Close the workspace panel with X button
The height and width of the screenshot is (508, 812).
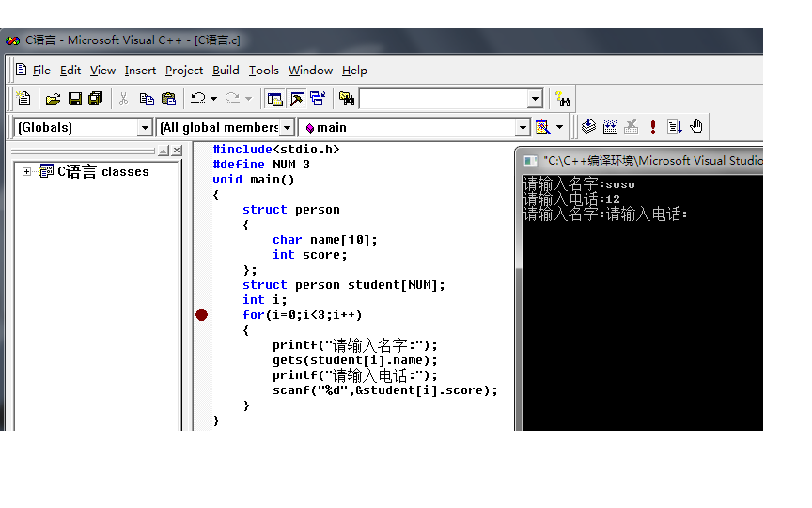pyautogui.click(x=177, y=151)
